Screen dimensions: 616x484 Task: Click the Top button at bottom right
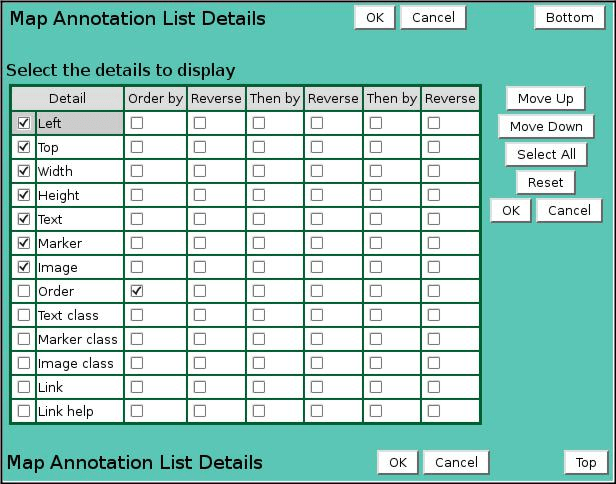585,462
